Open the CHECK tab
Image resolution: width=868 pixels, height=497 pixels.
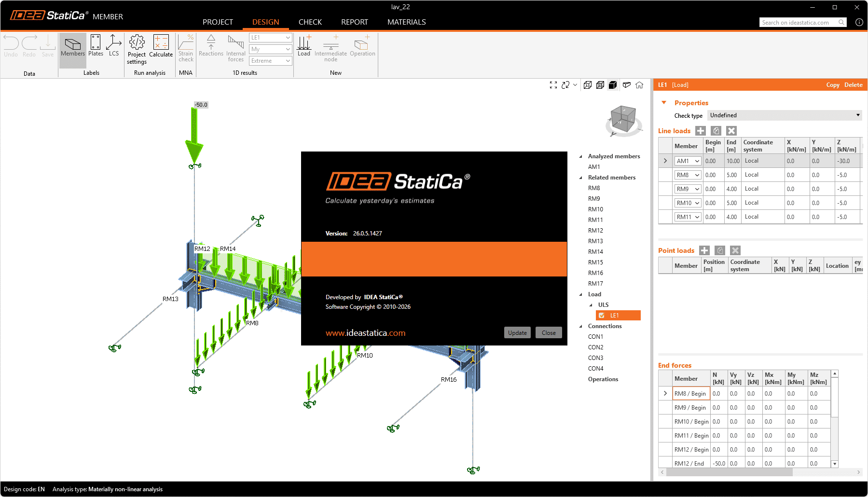[310, 22]
